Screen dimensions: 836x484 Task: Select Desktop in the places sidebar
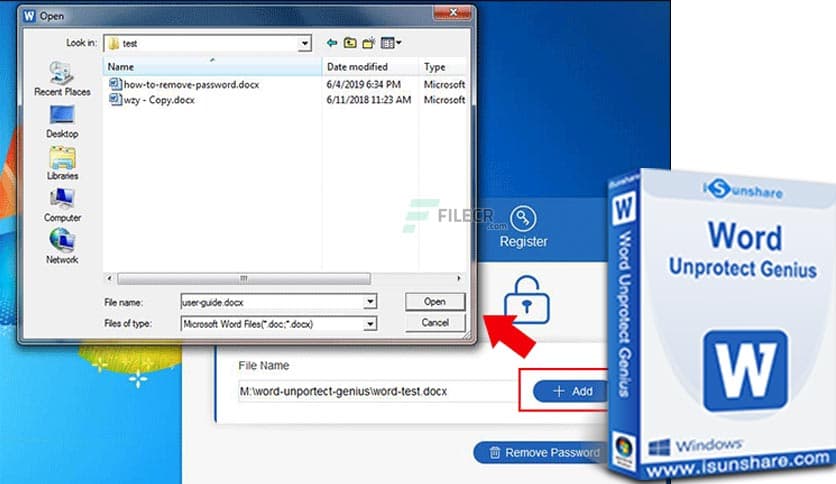(x=62, y=122)
